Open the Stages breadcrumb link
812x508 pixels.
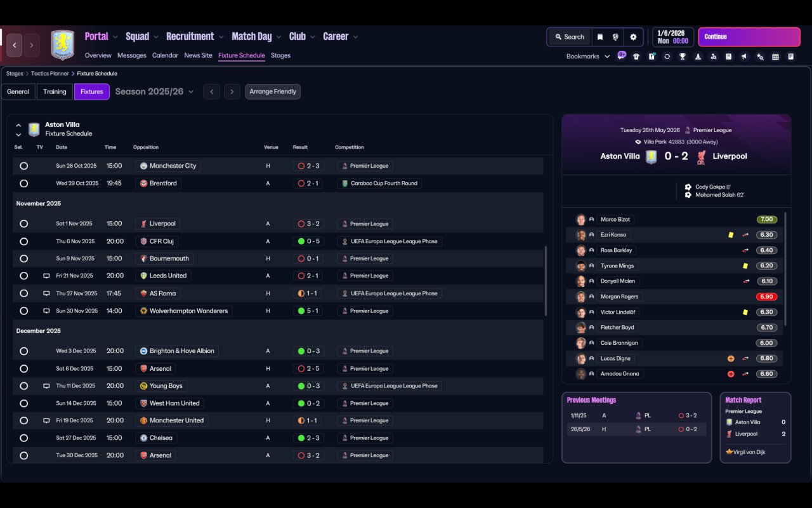15,74
